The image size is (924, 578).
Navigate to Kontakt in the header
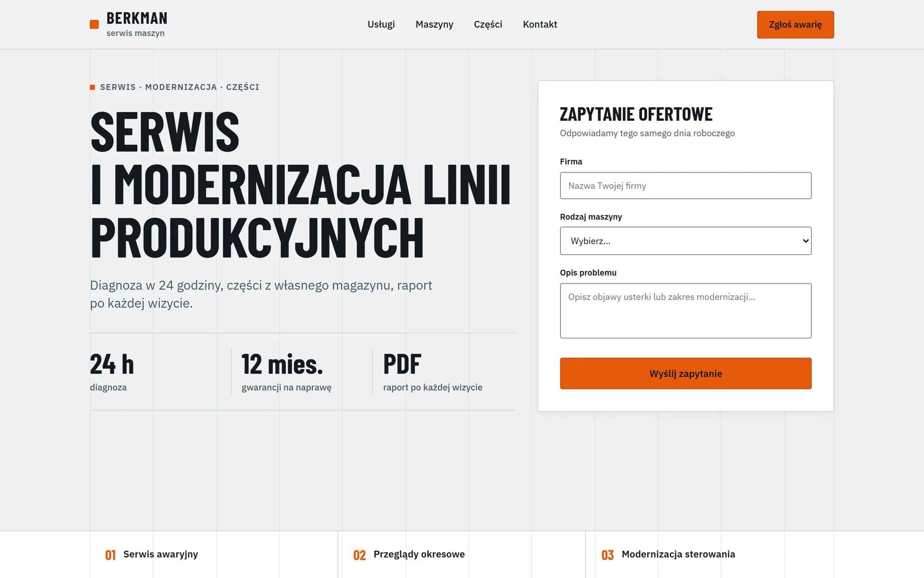(x=540, y=25)
